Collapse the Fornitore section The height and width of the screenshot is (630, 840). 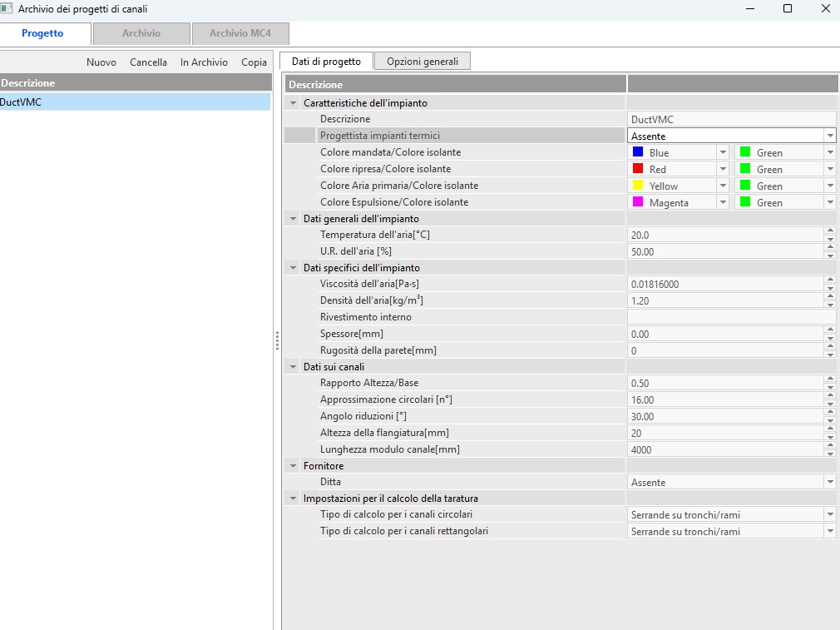292,466
